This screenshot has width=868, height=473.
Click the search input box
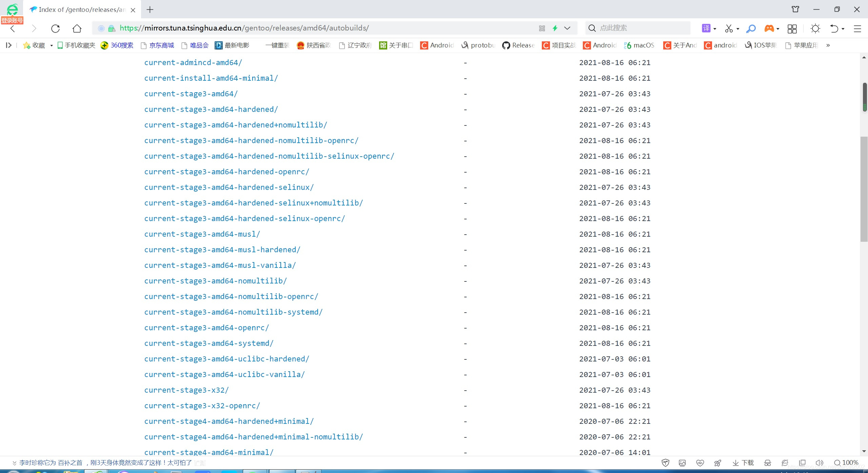tap(643, 28)
